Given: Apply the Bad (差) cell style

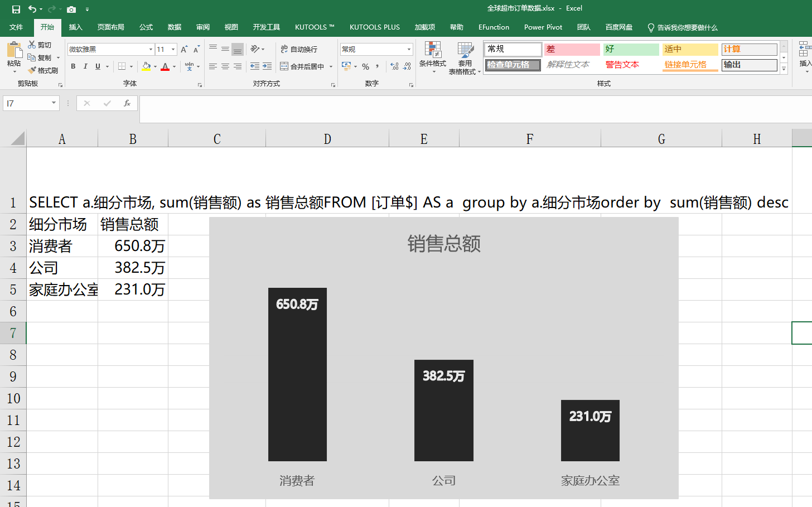Looking at the screenshot, I should click(x=572, y=49).
